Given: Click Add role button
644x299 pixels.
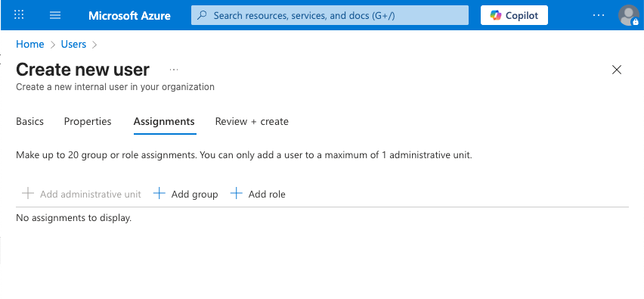Looking at the screenshot, I should pos(258,194).
